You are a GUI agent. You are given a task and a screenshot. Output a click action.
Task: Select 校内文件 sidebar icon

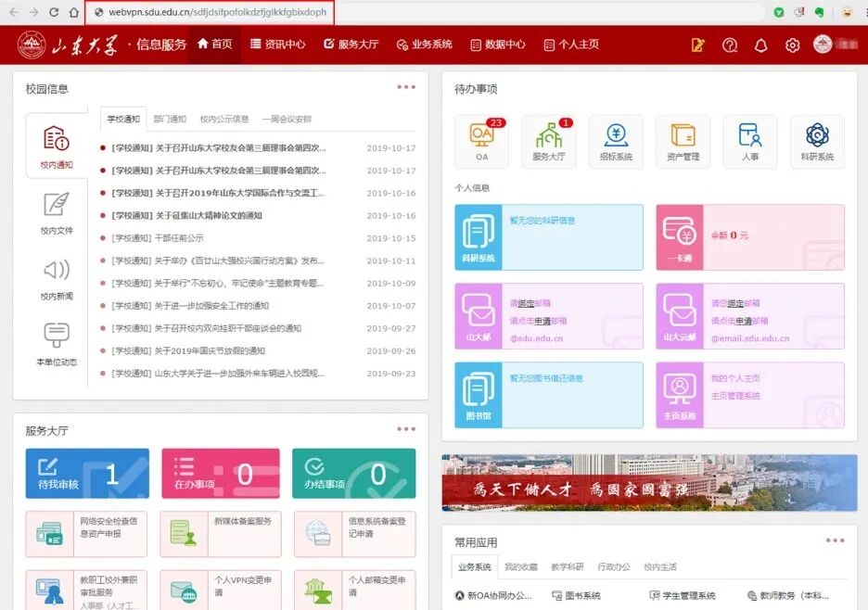click(57, 213)
